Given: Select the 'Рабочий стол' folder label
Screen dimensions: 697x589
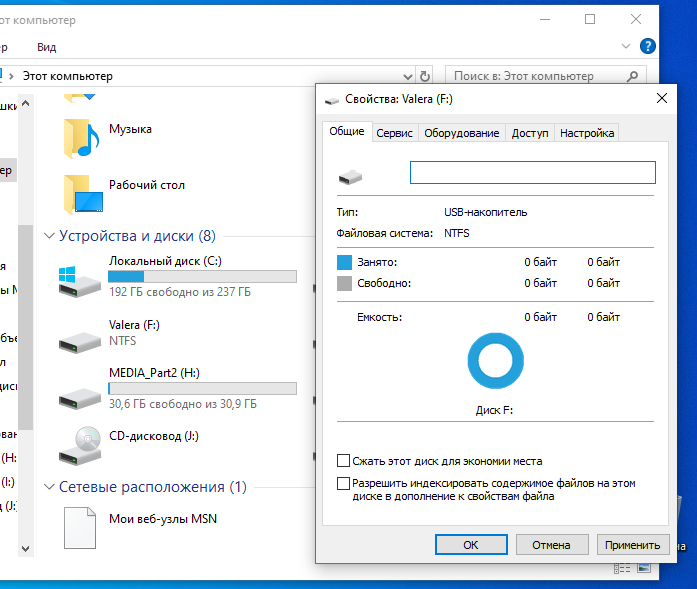Looking at the screenshot, I should tap(147, 185).
